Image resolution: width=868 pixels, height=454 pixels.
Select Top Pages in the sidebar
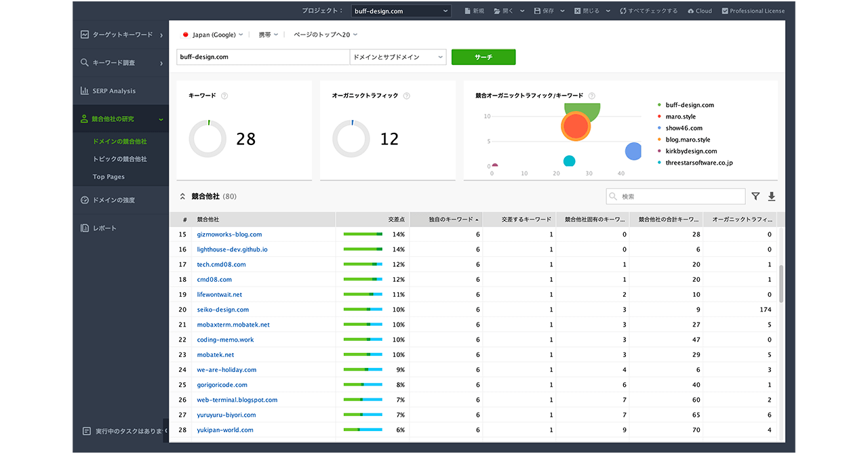tap(108, 177)
